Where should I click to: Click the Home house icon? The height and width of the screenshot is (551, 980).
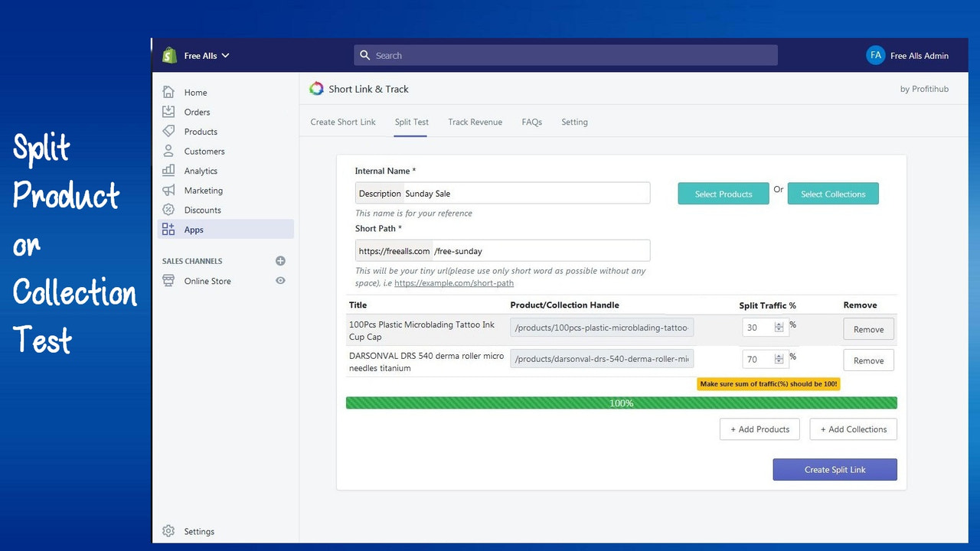(168, 92)
